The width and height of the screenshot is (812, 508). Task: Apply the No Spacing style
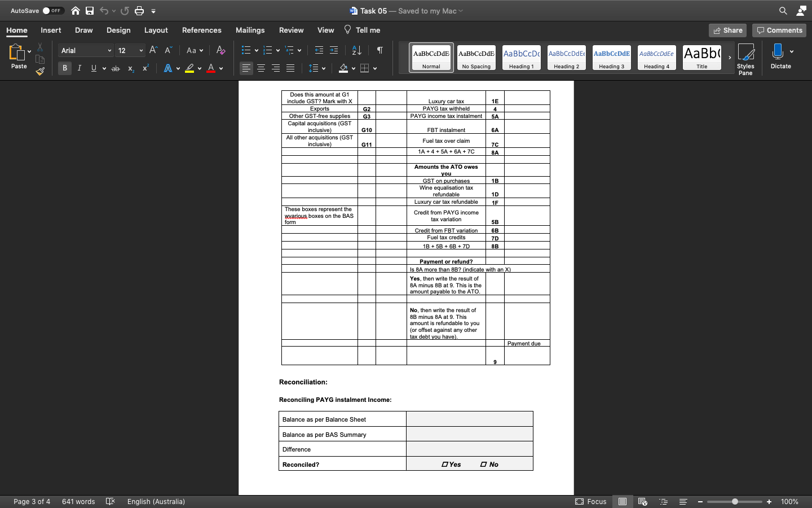[x=476, y=58]
